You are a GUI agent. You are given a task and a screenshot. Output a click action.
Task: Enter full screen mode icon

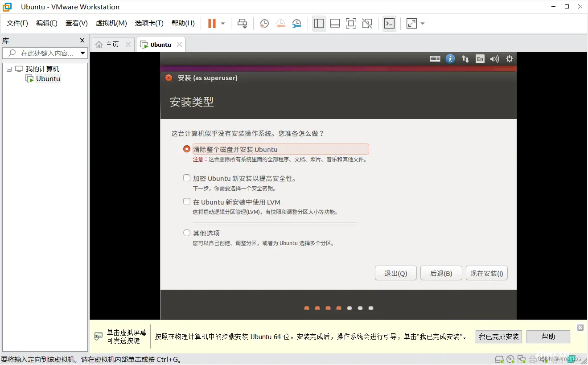[x=351, y=23]
